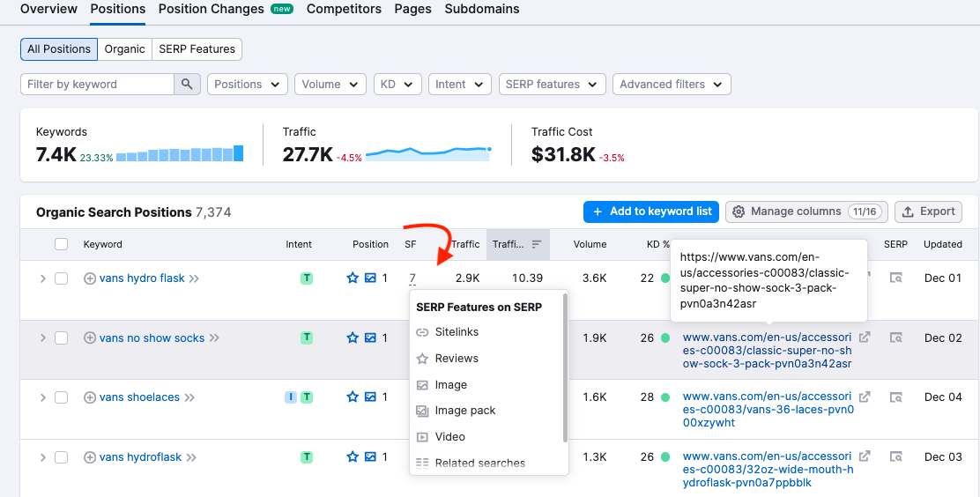Click the sort icon in Traffic % column header
Image resolution: width=980 pixels, height=497 pixels.
pos(536,244)
